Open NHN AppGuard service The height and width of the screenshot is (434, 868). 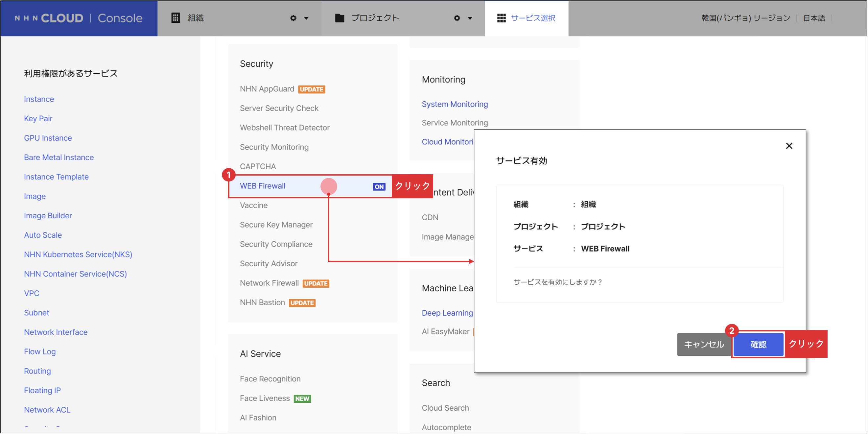pos(267,89)
